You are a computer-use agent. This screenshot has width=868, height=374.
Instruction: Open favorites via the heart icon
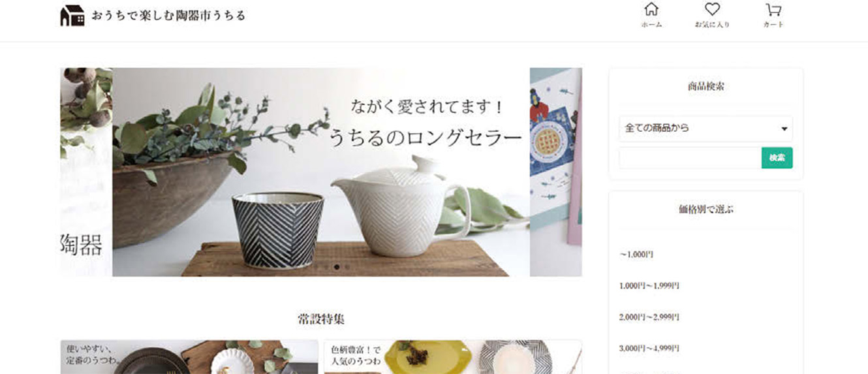[712, 10]
